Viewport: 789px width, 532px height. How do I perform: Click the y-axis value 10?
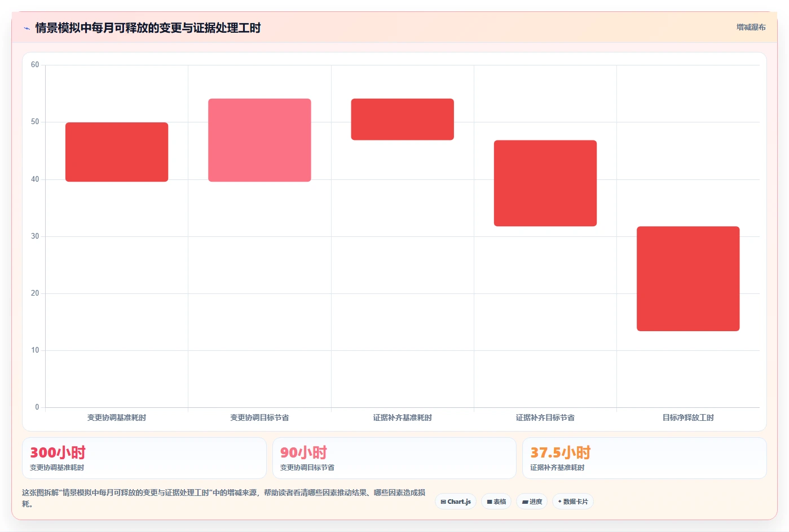[x=35, y=350]
